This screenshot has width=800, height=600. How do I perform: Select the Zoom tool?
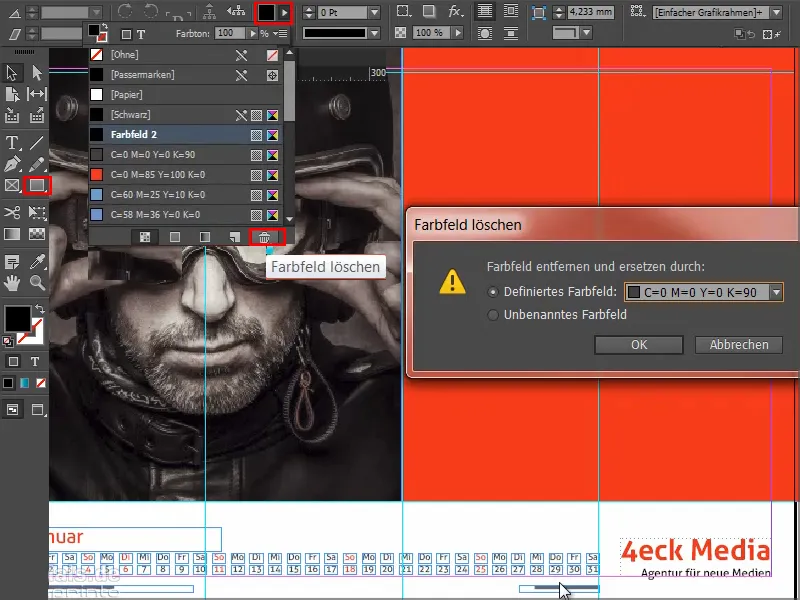coord(37,283)
